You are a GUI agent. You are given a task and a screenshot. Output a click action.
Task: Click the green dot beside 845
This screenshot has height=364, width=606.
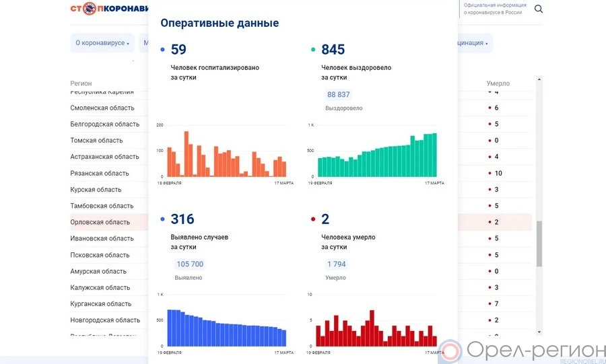click(x=313, y=50)
